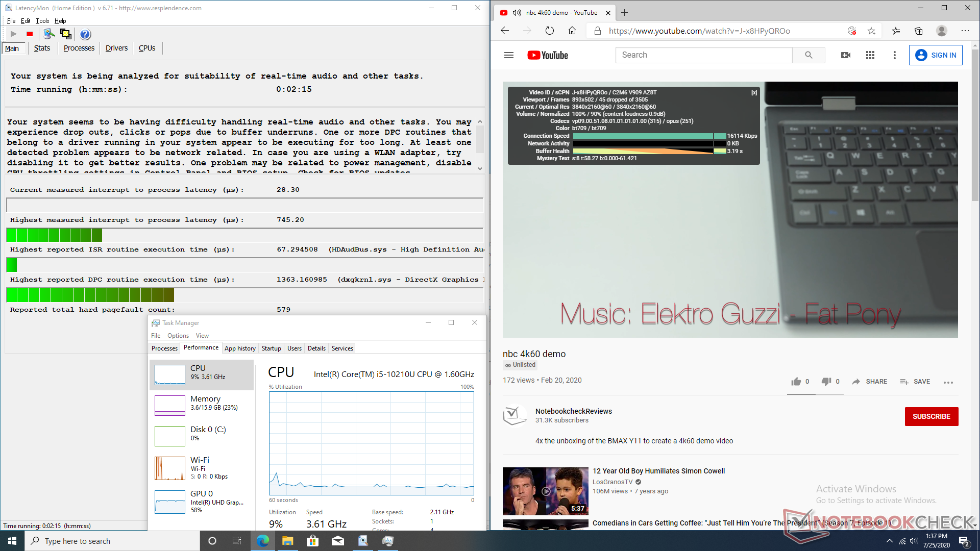Select Disk 0 (C:) performance item

tap(202, 436)
